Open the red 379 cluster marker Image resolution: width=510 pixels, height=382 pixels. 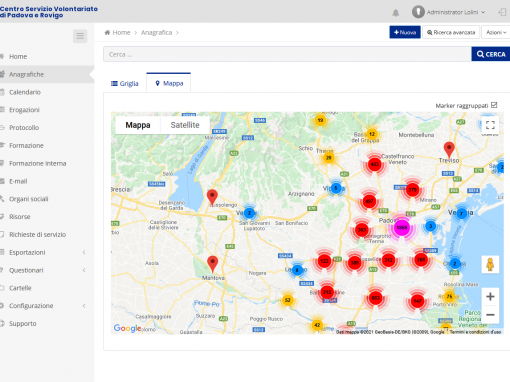(x=413, y=190)
